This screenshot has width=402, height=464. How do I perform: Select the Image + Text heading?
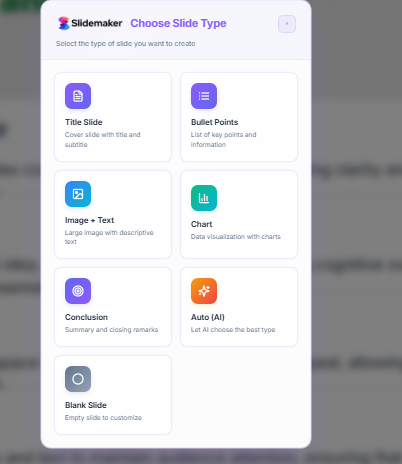[x=89, y=220]
